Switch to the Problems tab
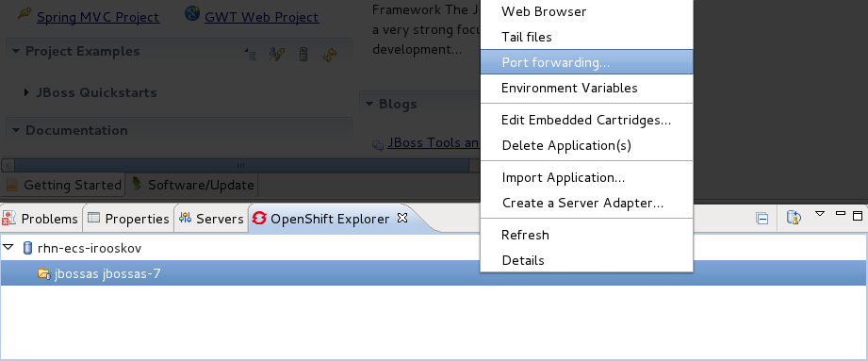 [x=41, y=219]
